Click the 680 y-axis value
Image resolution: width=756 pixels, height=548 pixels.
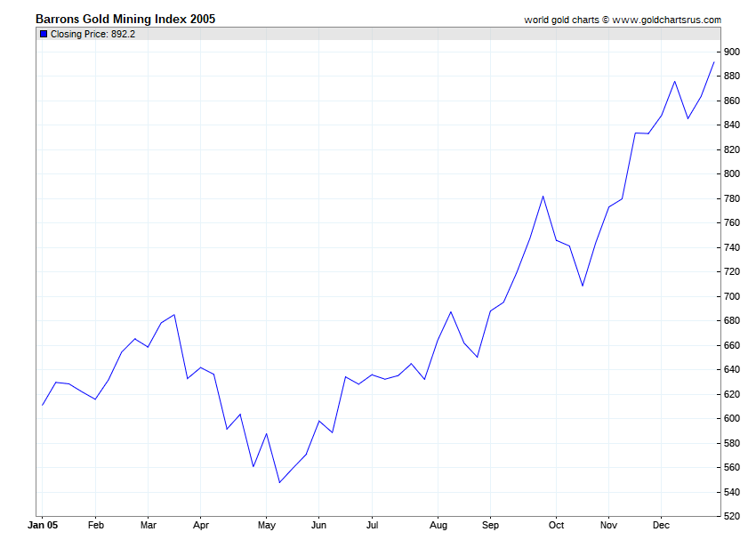pos(731,321)
